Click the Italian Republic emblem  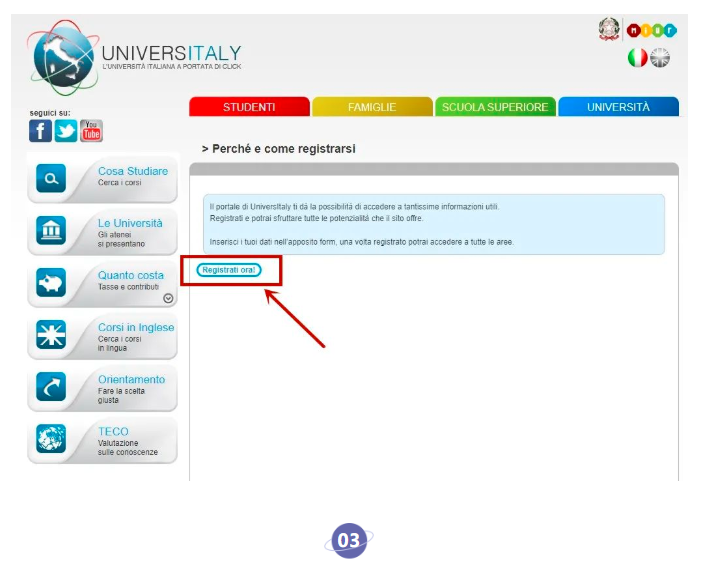609,29
